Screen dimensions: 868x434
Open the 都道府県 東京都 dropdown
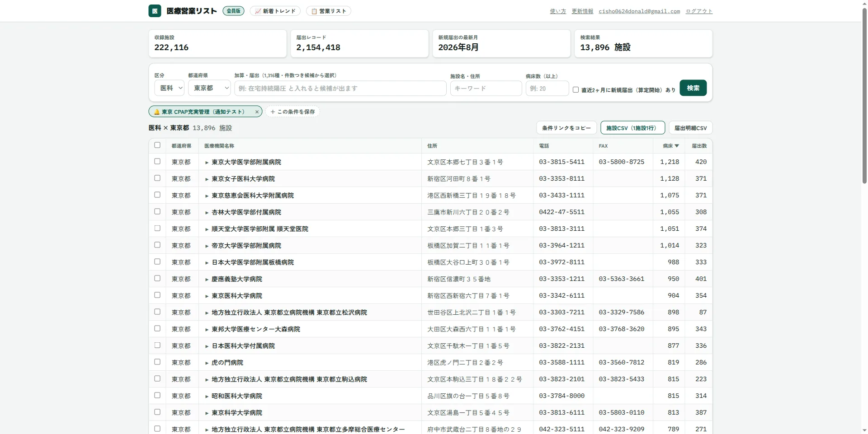[209, 88]
